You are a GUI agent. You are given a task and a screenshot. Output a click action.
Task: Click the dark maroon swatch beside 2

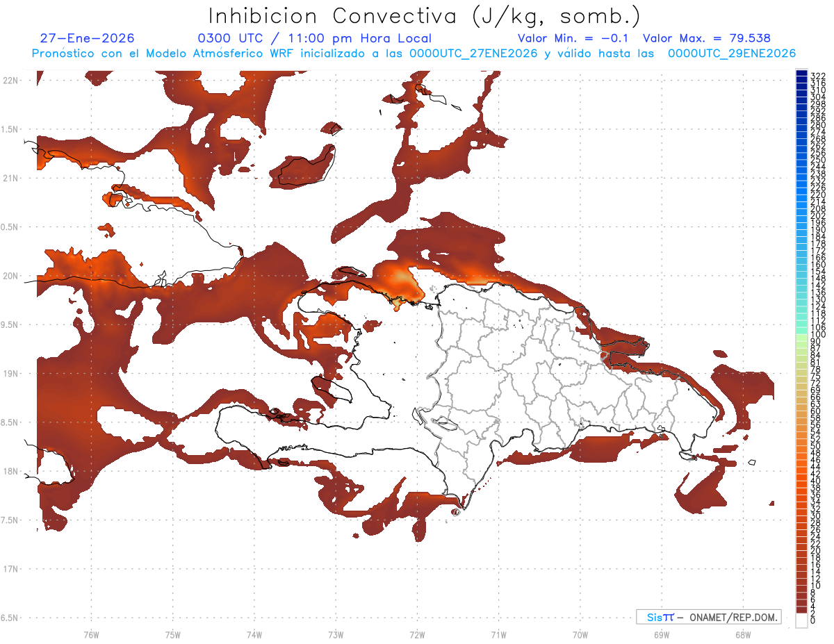pos(802,609)
